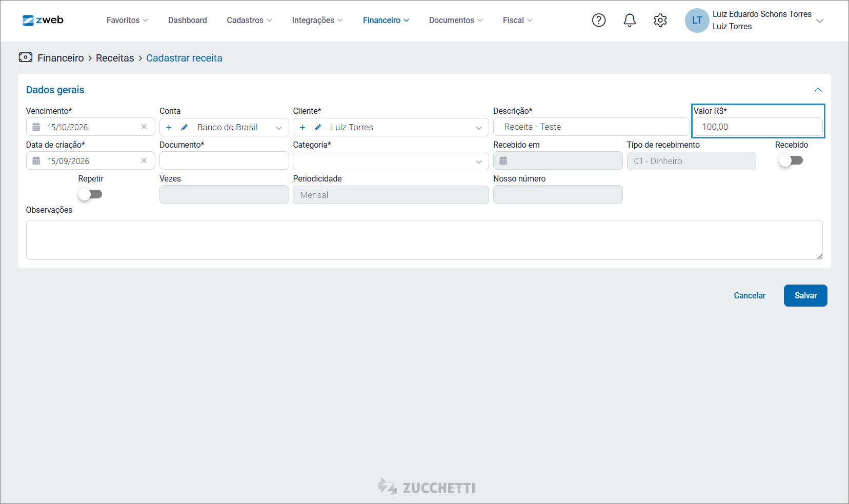Click the zweb logo

pos(43,20)
